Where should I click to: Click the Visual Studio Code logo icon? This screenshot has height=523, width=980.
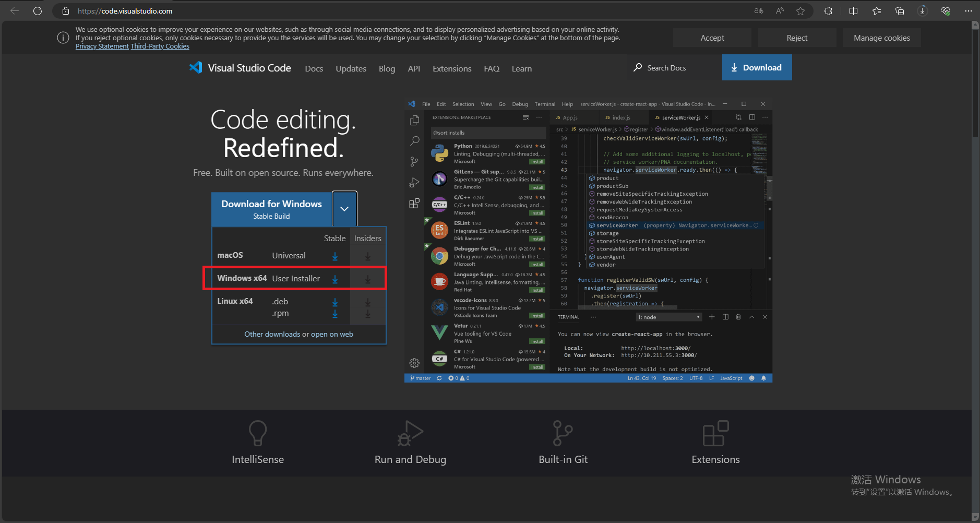pyautogui.click(x=196, y=67)
